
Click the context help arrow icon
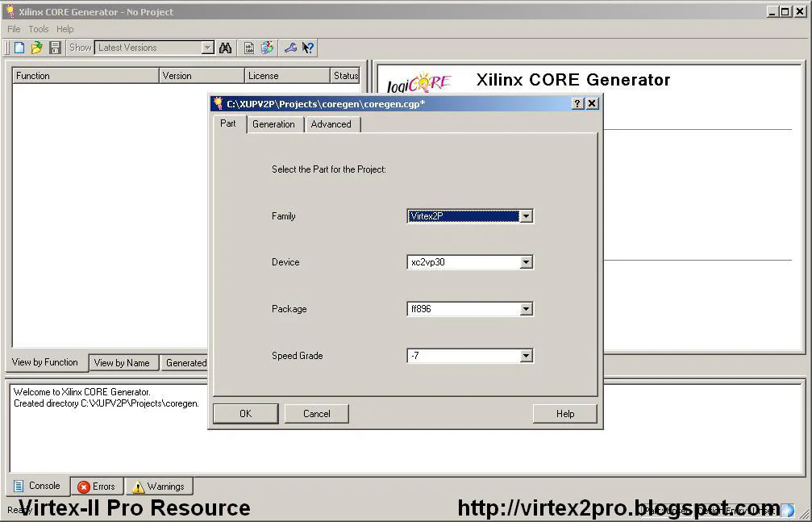tap(308, 48)
